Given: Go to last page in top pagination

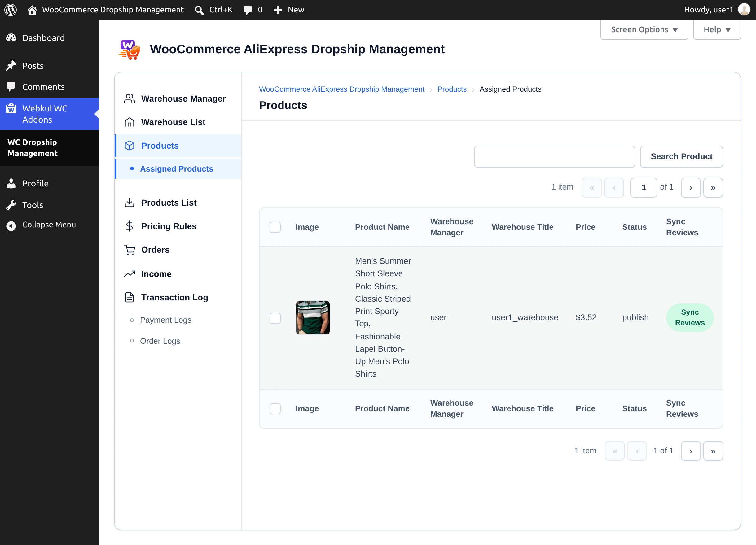Looking at the screenshot, I should (x=713, y=188).
